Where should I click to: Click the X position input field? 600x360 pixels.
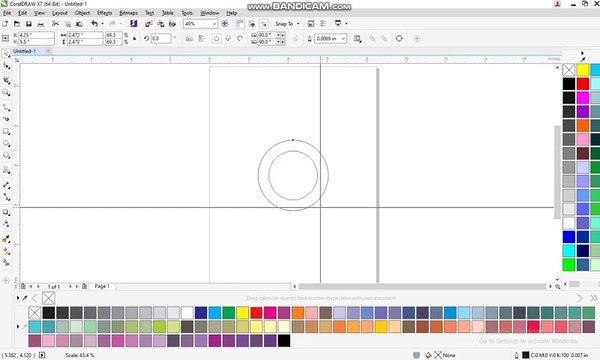(36, 35)
